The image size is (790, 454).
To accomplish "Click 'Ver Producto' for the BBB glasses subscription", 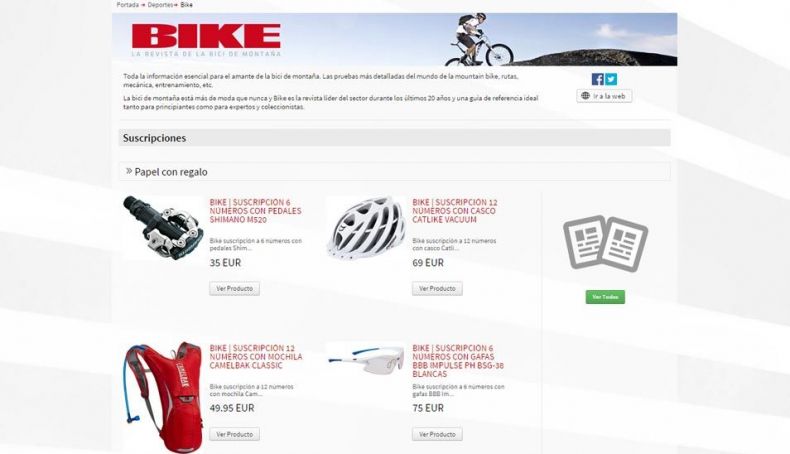I will [437, 434].
